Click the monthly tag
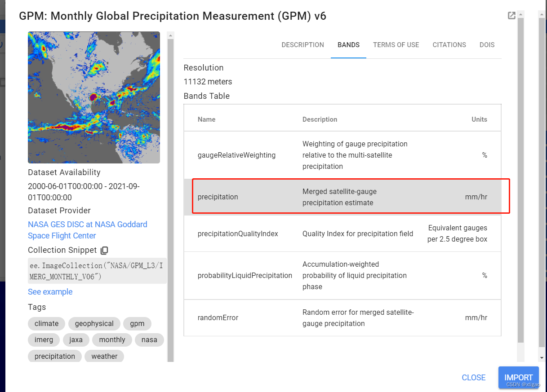Screen dimensions: 547x392 (112, 339)
